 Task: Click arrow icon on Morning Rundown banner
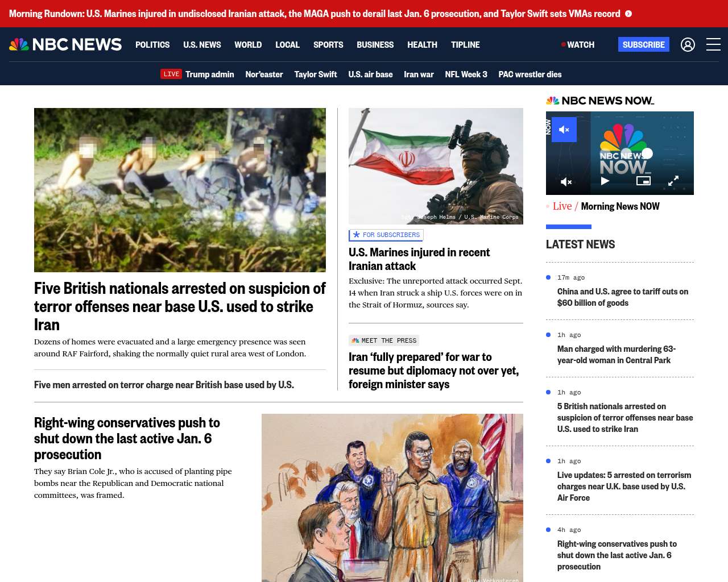628,14
